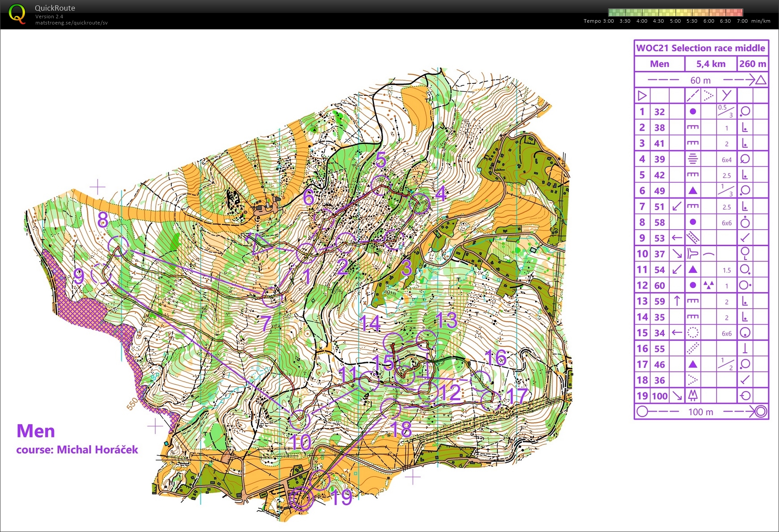
Task: Click the '260 m' climb cell
Action: point(753,64)
